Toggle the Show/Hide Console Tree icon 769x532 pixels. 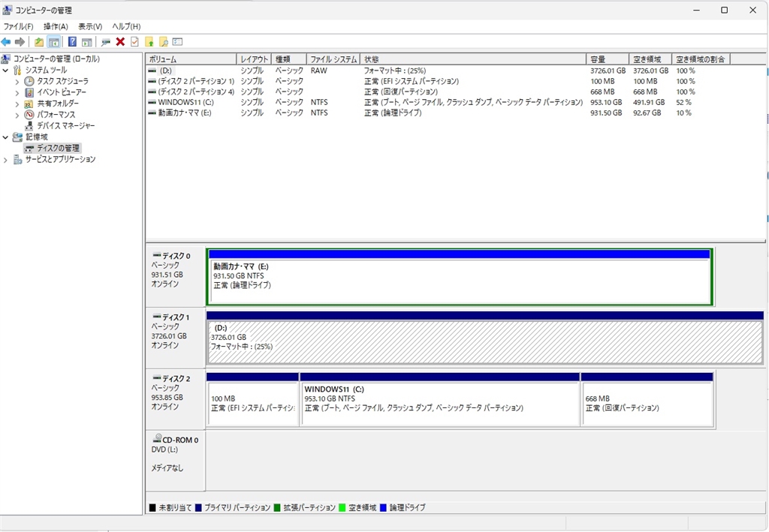coord(54,42)
